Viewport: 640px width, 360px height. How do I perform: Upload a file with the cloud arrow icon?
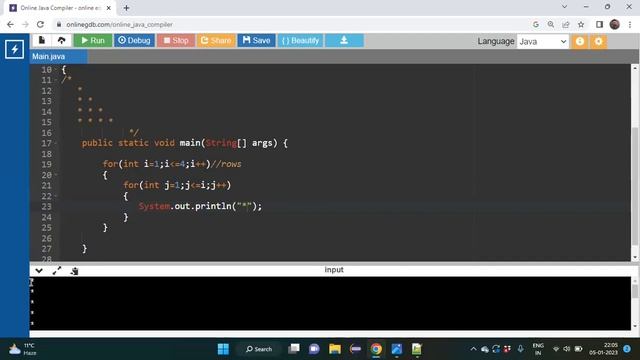61,40
